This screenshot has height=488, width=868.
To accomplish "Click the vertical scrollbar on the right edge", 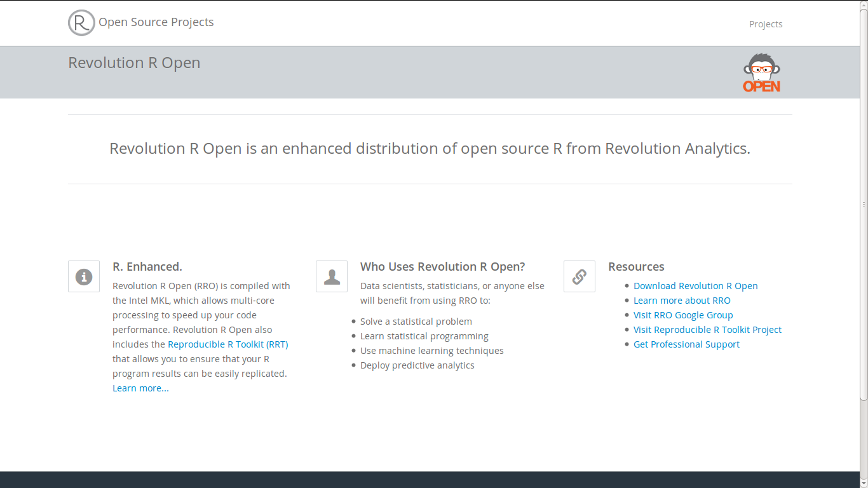I will 864,203.
